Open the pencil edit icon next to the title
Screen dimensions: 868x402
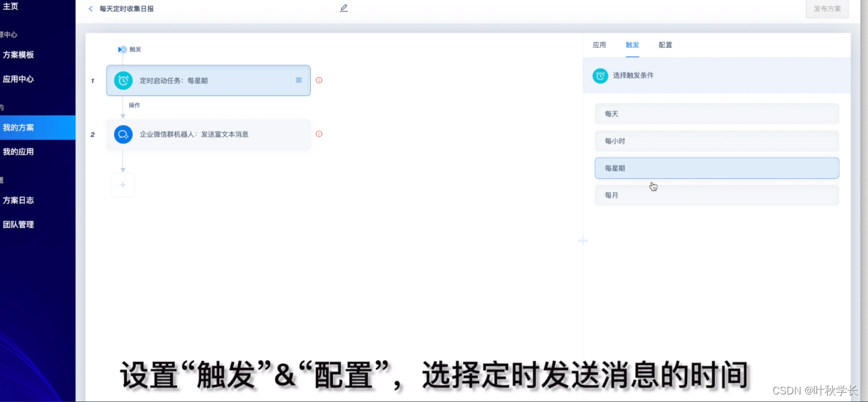click(344, 8)
